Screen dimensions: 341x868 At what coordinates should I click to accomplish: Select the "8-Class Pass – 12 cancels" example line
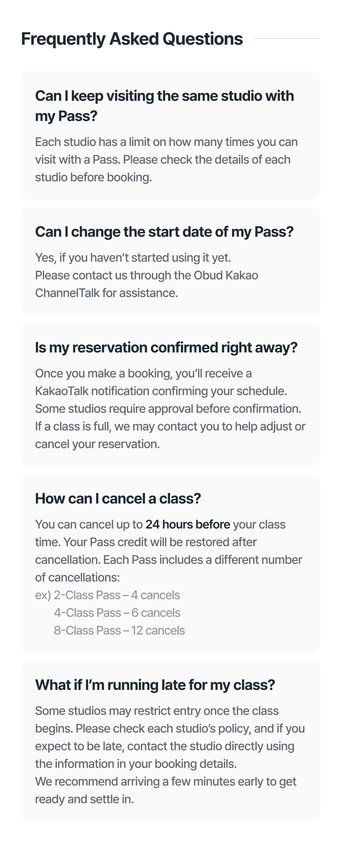(119, 630)
